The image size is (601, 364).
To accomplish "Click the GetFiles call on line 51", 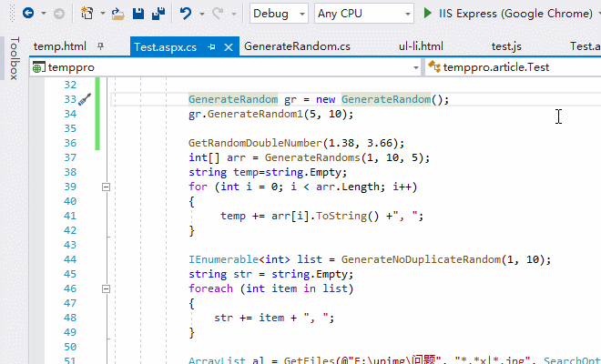I will [310, 360].
